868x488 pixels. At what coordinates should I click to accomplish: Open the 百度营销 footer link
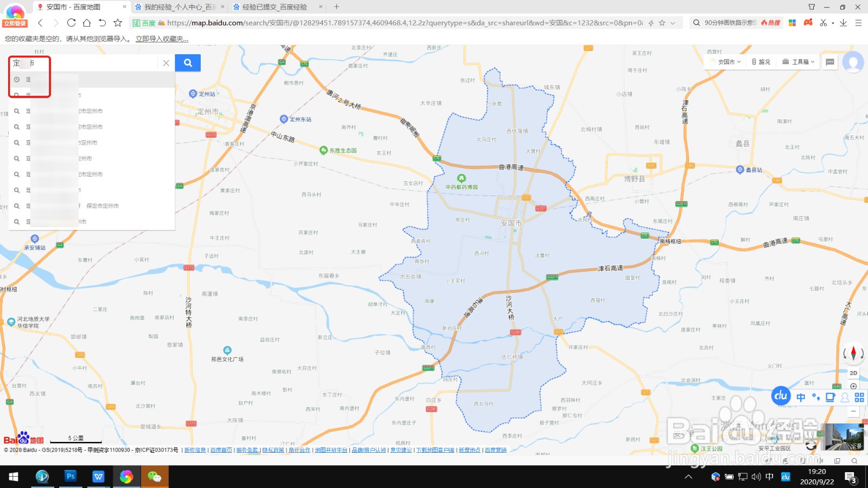point(495,450)
